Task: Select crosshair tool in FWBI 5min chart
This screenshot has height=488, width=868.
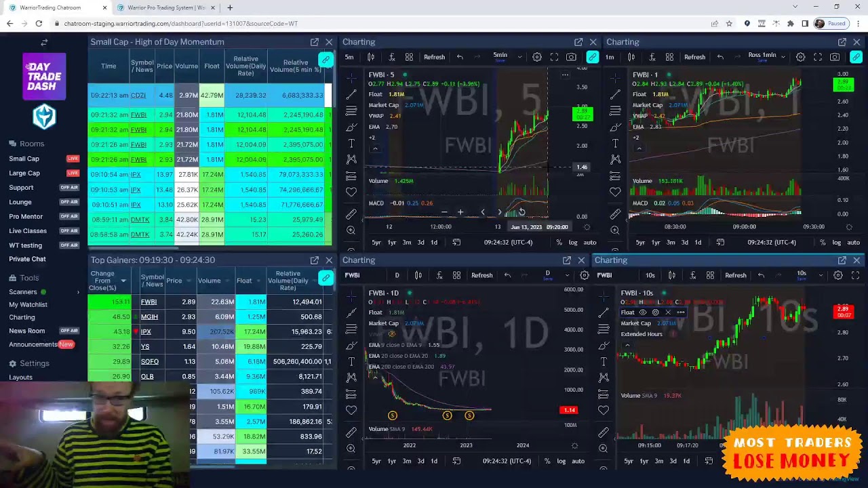Action: click(351, 77)
